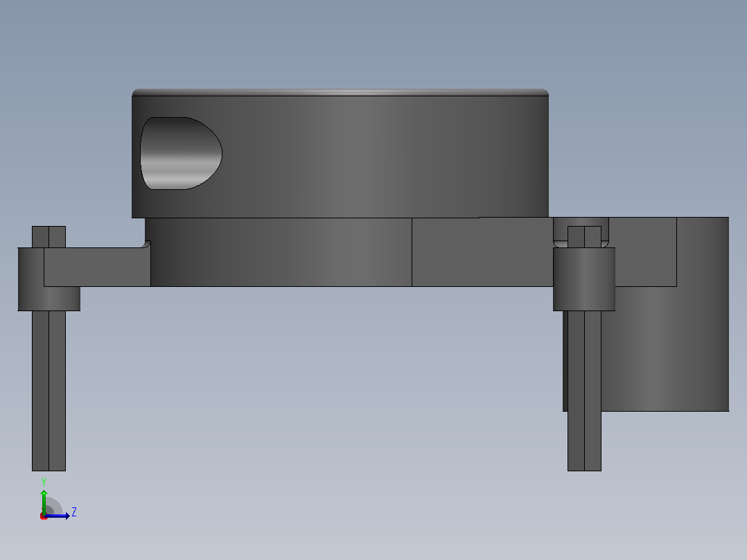This screenshot has width=747, height=560.
Task: Select the left arm joining collar to base
Action: point(97,267)
